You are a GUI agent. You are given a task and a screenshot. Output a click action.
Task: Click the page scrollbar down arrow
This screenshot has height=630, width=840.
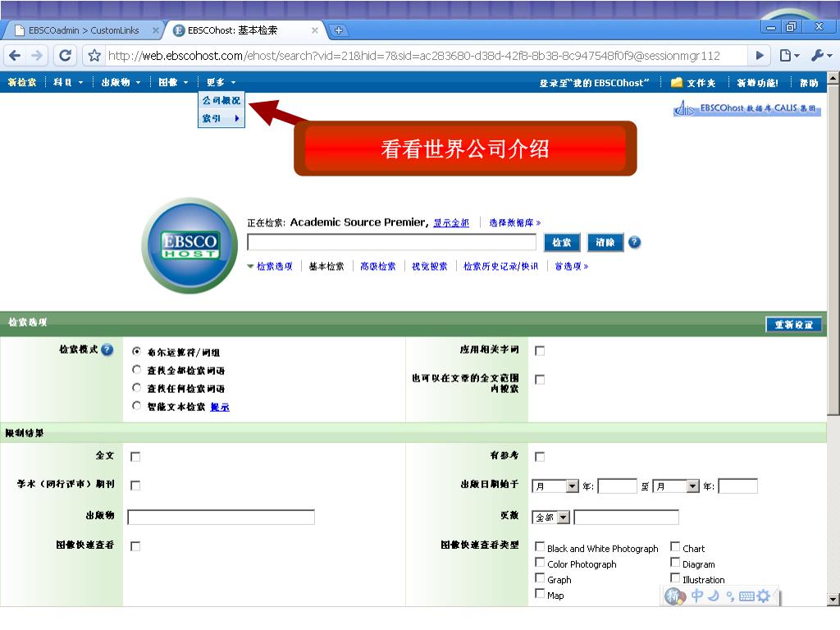pos(833,600)
